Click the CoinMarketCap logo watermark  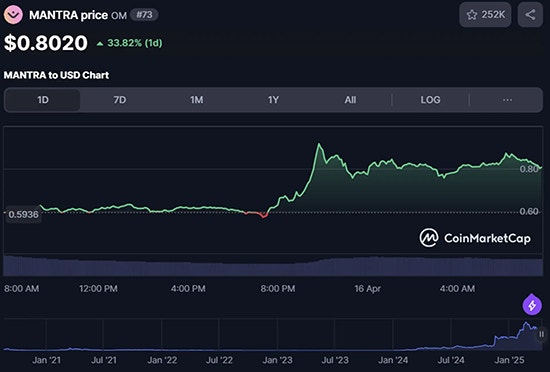point(475,238)
